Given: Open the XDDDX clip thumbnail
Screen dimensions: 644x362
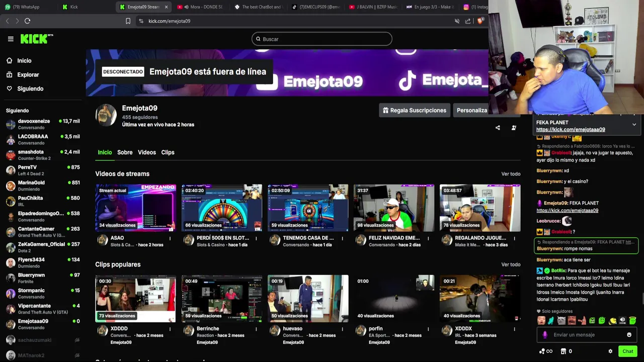Looking at the screenshot, I should 480,298.
